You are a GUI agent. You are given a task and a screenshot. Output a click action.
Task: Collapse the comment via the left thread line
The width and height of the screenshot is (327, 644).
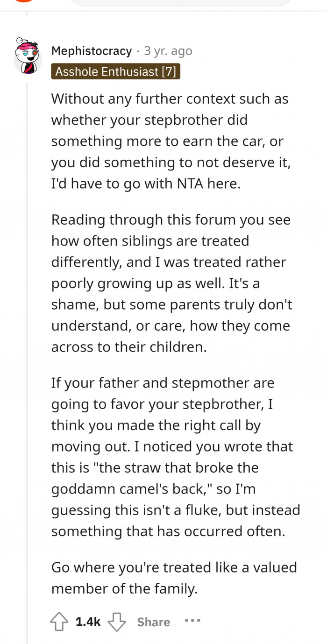point(27,327)
